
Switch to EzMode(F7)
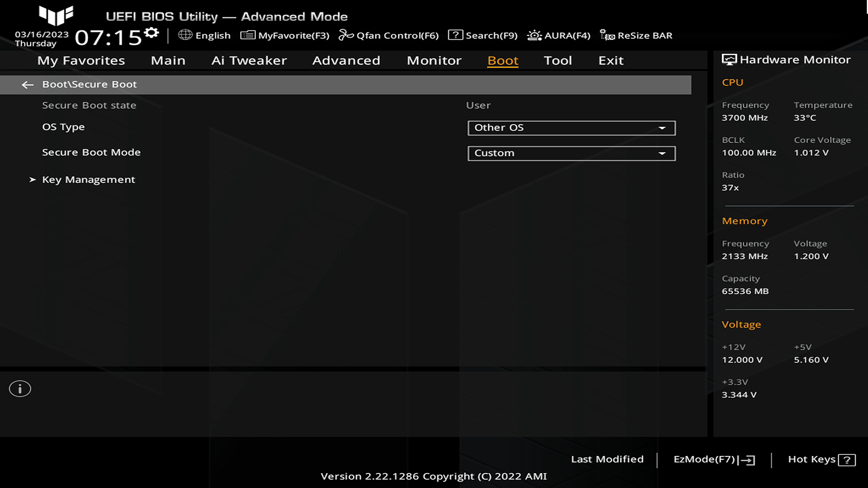click(714, 460)
